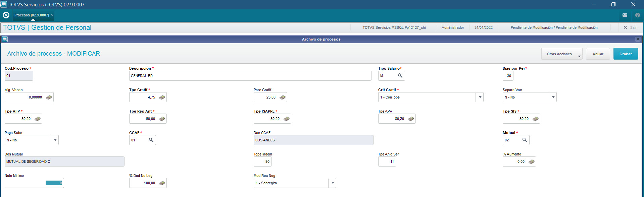644x197 pixels.
Task: Click the Mutual lookup magnifier
Action: click(x=525, y=140)
